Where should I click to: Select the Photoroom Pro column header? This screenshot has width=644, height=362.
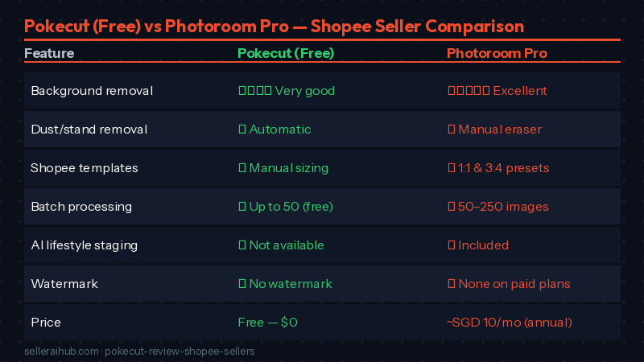point(497,54)
